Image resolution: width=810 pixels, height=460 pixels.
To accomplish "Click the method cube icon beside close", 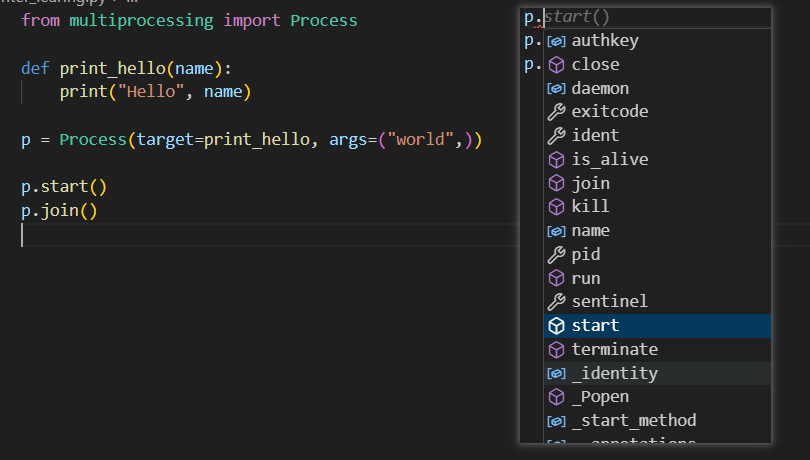I will click(557, 65).
